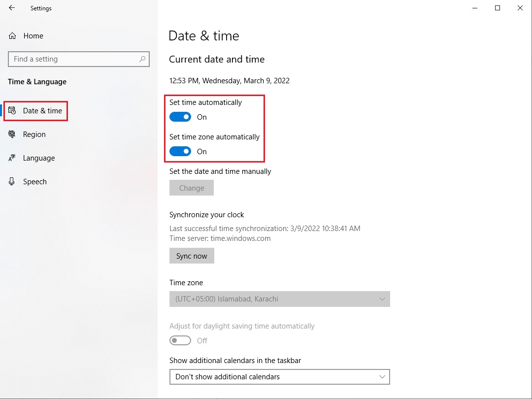Click the Date & time calendar icon

click(12, 111)
